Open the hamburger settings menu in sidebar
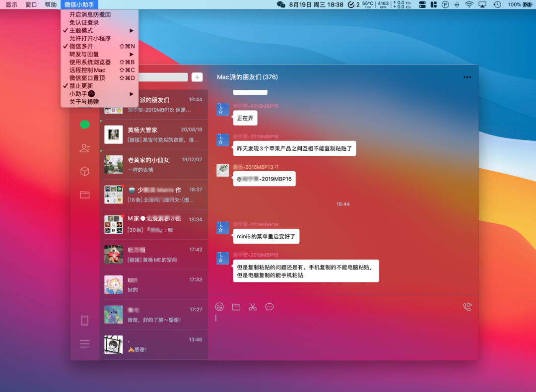The width and height of the screenshot is (536, 392). pos(85,344)
